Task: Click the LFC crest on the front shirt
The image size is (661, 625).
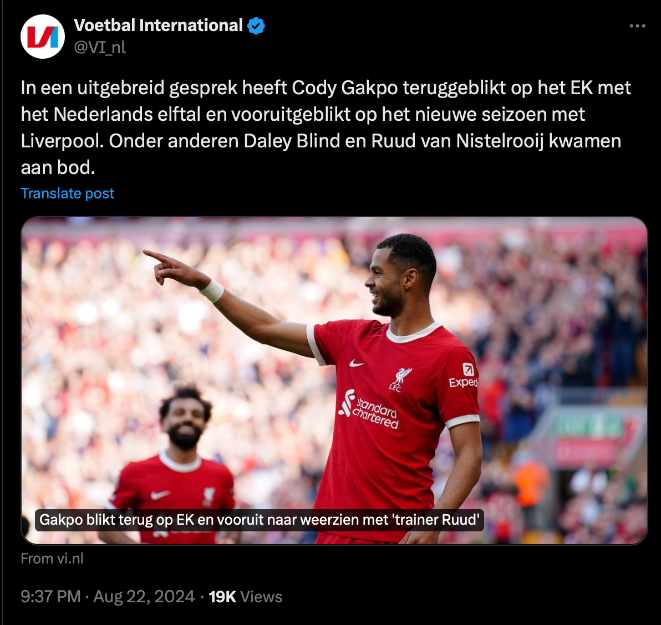Action: click(399, 379)
